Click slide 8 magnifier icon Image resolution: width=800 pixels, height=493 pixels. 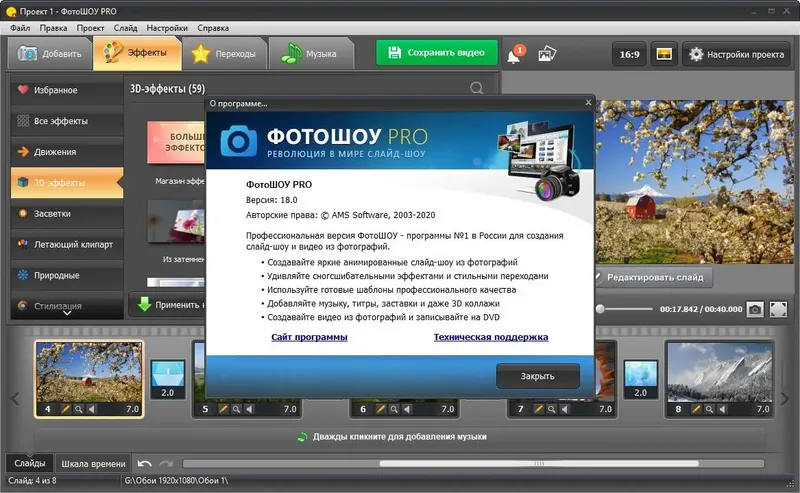709,409
